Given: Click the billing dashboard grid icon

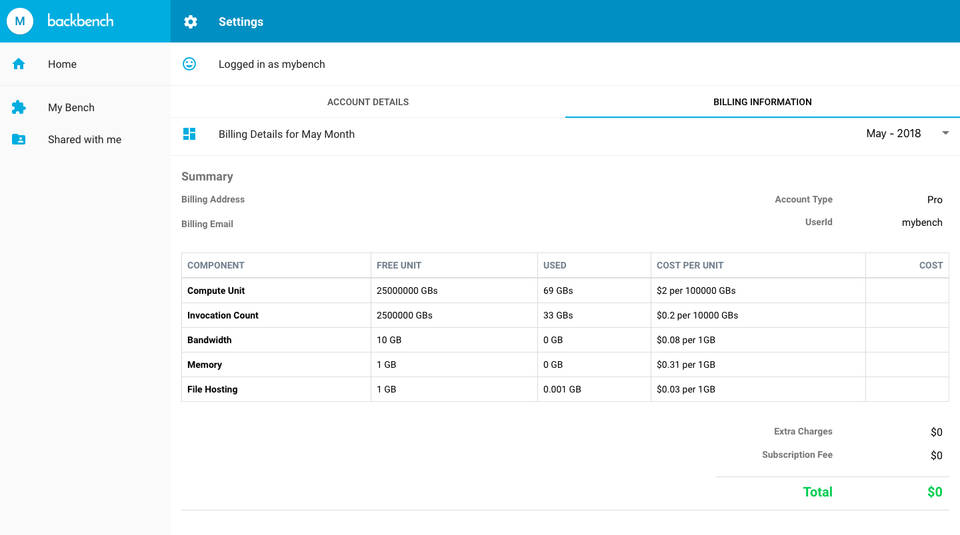Looking at the screenshot, I should [x=189, y=134].
